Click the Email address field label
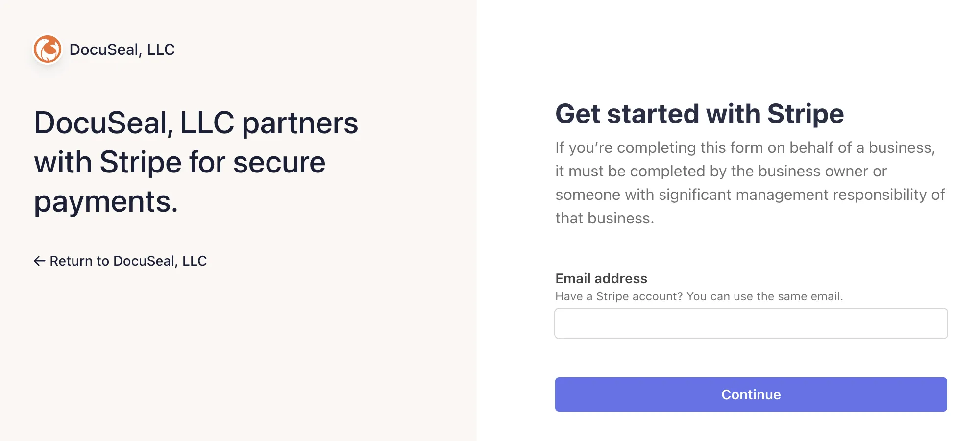 (x=601, y=278)
